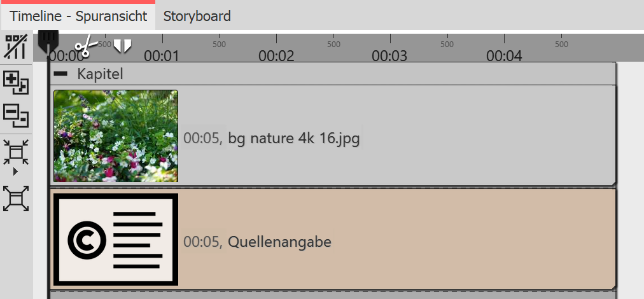Click the timeline display options icon

coord(15,48)
